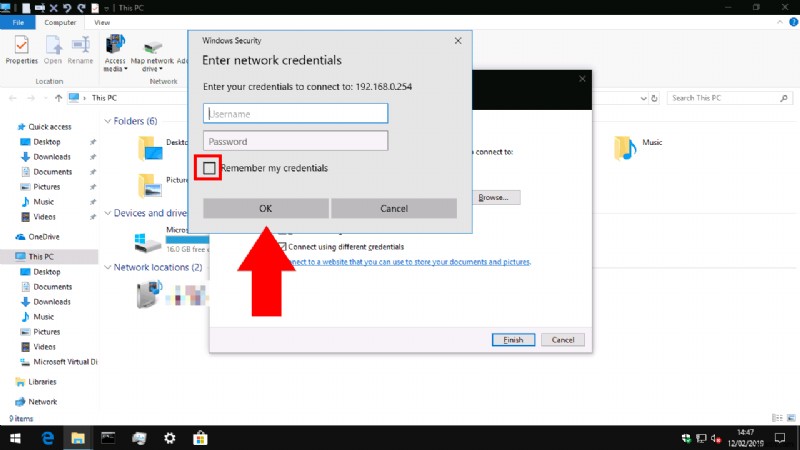Open the Microsoft local disk drive
This screenshot has width=800, height=450.
(148, 242)
